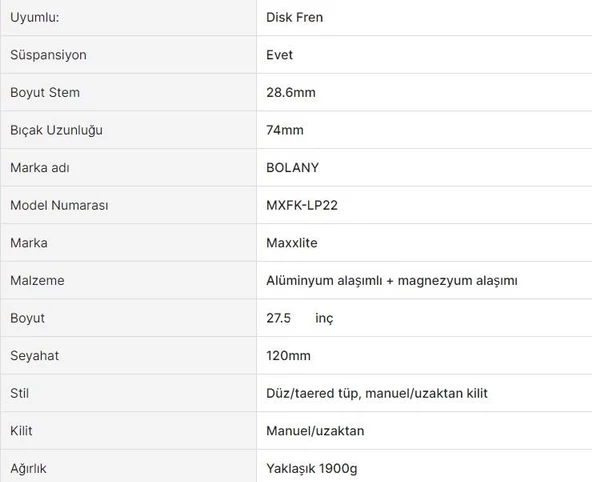Click the 'Model Numarası' label

point(59,205)
